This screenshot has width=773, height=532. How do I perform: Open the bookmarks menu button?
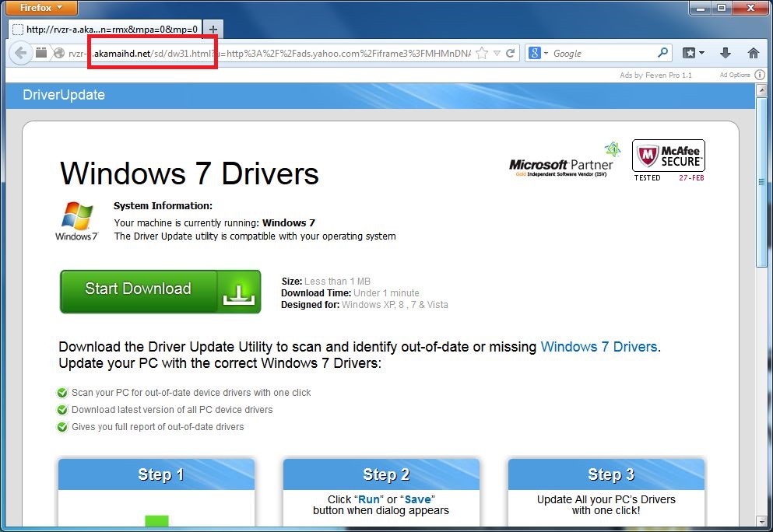pyautogui.click(x=693, y=53)
